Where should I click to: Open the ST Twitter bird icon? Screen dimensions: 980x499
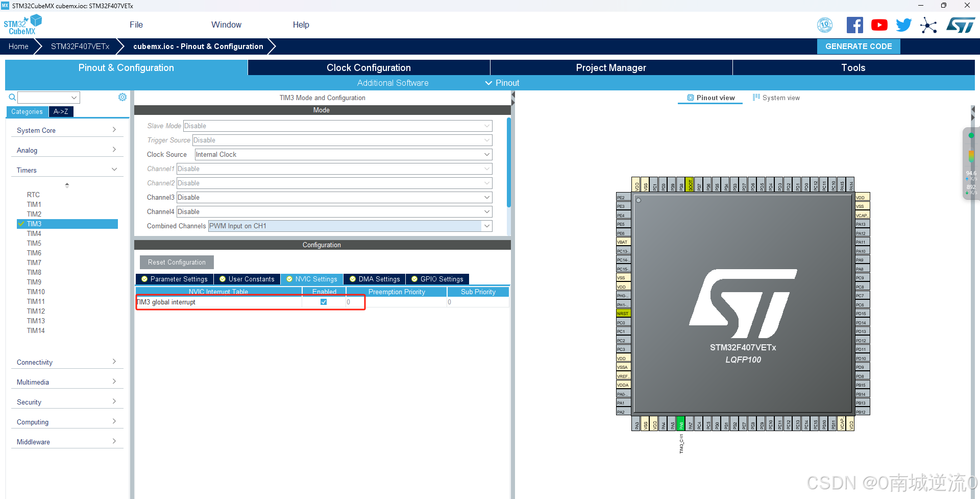[x=903, y=25]
